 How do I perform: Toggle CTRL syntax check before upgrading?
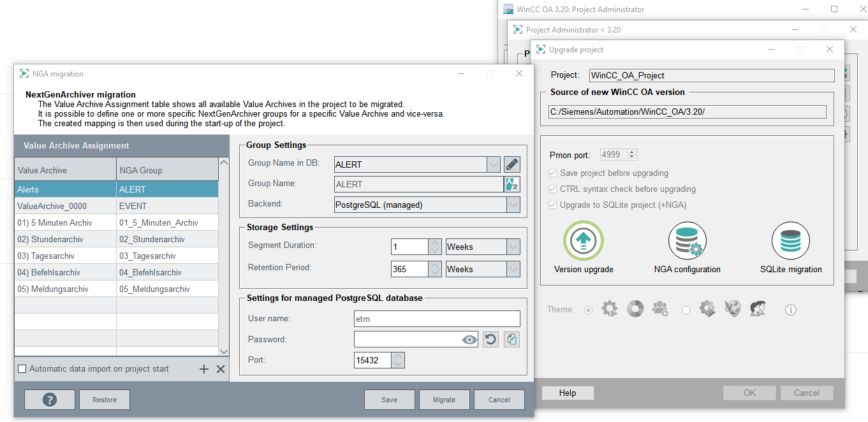(552, 189)
